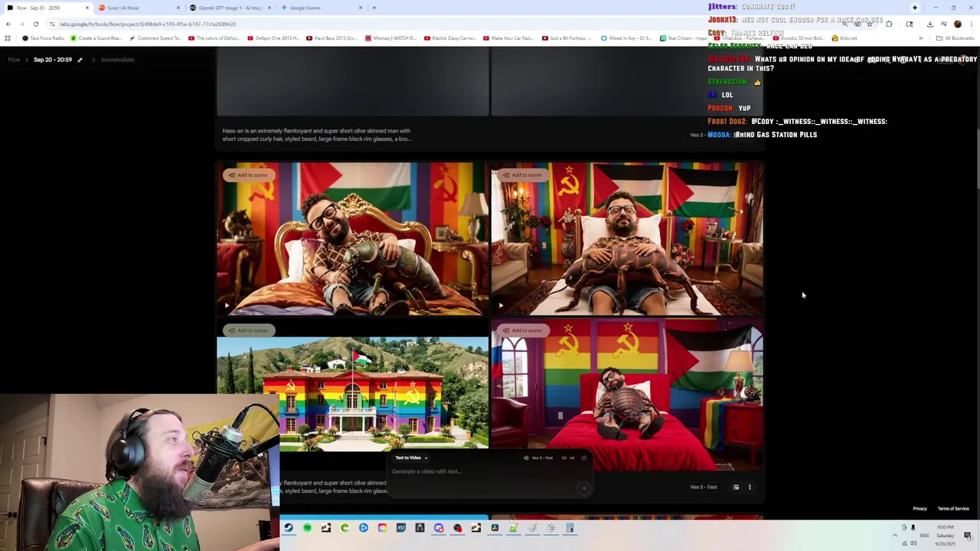The width and height of the screenshot is (980, 551).
Task: Open the Create a Sound Rea... bookmark
Action: click(96, 38)
